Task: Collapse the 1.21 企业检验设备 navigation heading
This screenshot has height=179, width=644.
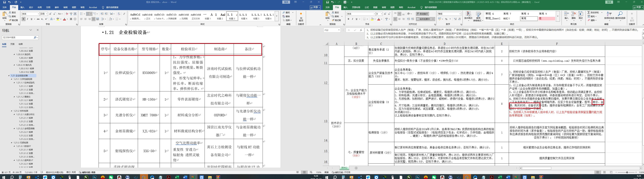Action: click(x=9, y=75)
